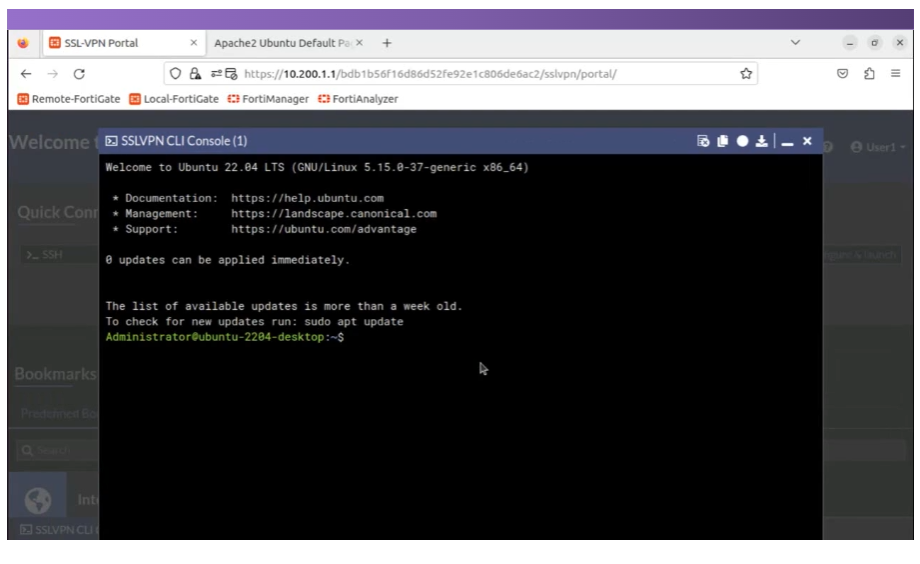Screen dimensions: 920x564
Task: Open the Local-FortiGate bookmark
Action: [x=174, y=99]
